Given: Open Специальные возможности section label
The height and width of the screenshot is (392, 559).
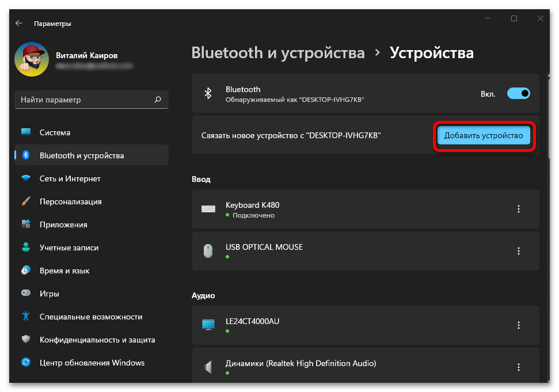Looking at the screenshot, I should tap(91, 317).
